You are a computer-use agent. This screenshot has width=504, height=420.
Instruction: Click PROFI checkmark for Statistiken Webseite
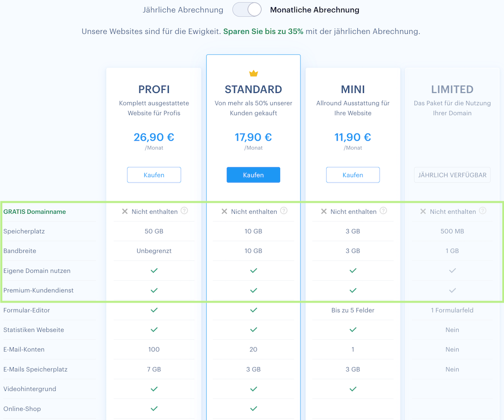(154, 330)
